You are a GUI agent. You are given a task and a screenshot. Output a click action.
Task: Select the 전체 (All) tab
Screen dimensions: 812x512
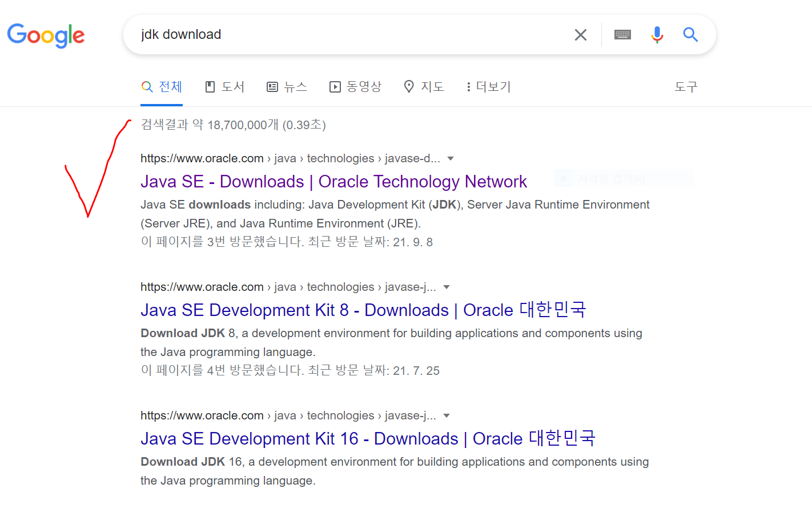pyautogui.click(x=162, y=87)
